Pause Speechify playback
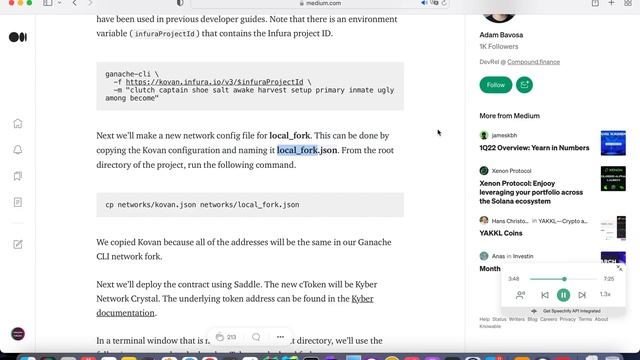This screenshot has width=640, height=360. point(563,295)
